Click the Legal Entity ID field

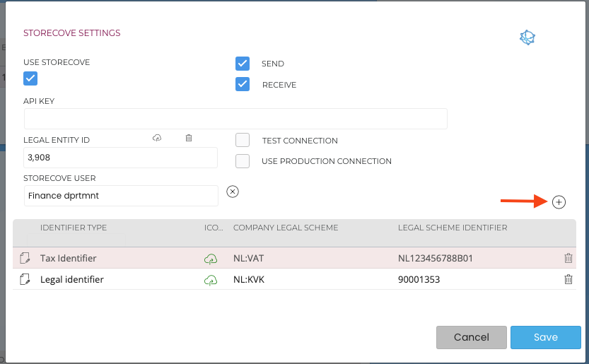tap(120, 158)
